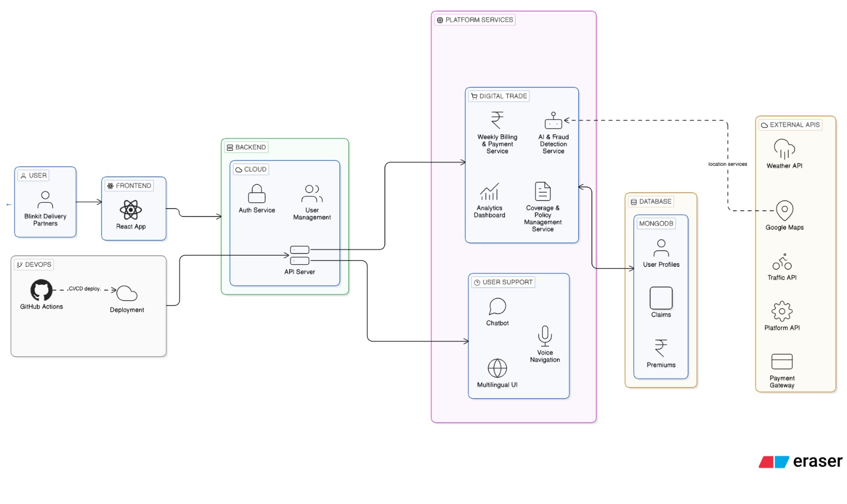Select the BACKEND group label
Screen dimensions: 847x504
(x=246, y=147)
